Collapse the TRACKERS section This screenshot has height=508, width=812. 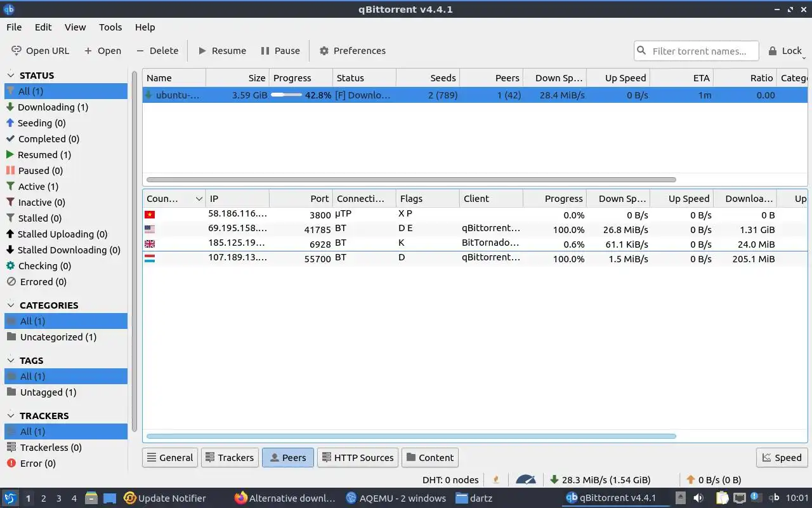[11, 415]
